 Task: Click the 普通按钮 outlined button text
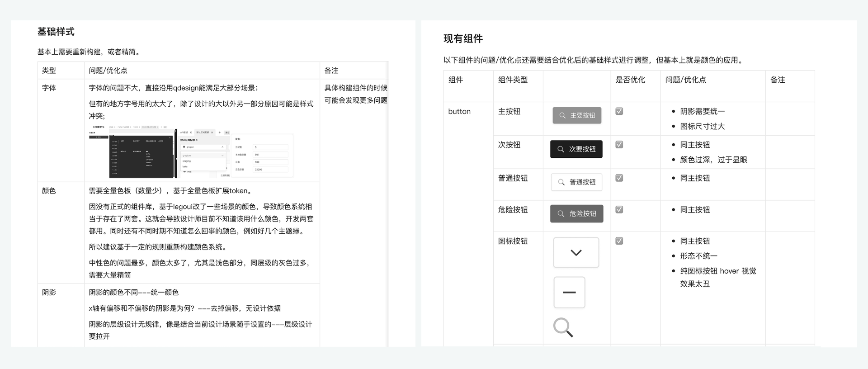pos(582,182)
